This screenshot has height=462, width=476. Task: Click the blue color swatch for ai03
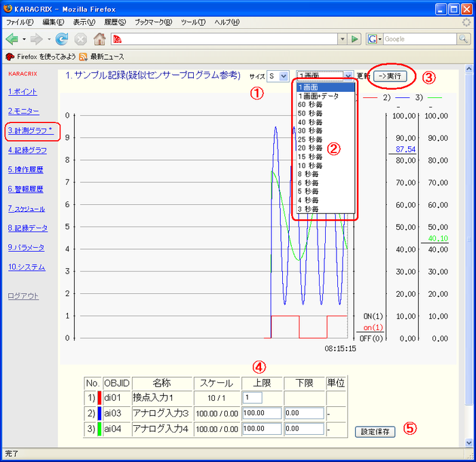99,414
